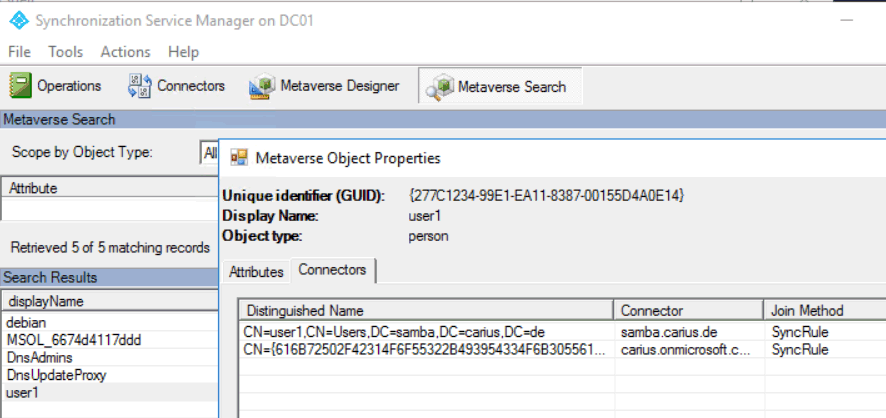The height and width of the screenshot is (418, 886).
Task: Click the Distinguished Name column header
Action: [x=427, y=310]
